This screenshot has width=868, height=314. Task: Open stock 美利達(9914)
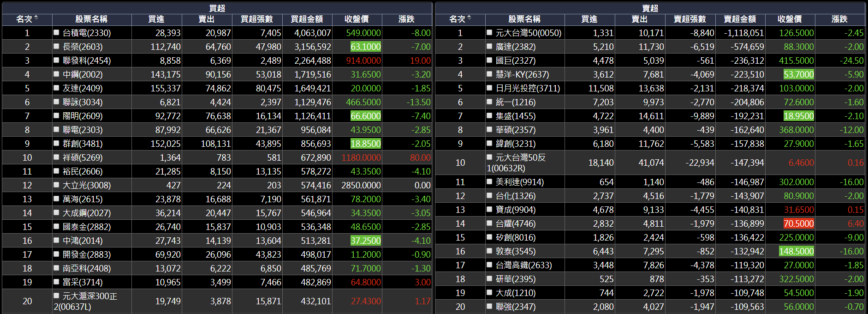[x=520, y=182]
